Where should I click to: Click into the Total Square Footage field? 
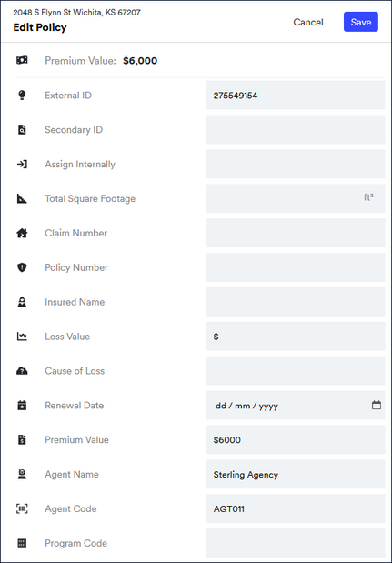click(x=296, y=198)
